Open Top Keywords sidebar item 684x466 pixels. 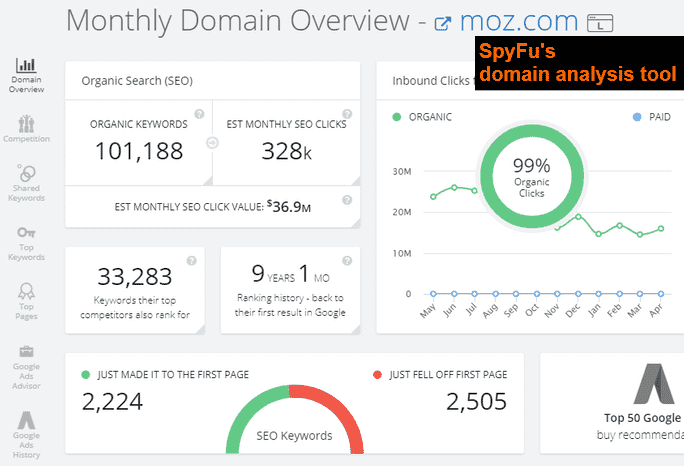tap(26, 243)
